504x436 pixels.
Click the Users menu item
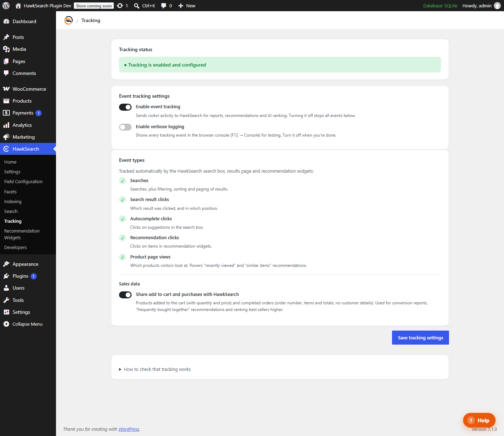coord(28,288)
